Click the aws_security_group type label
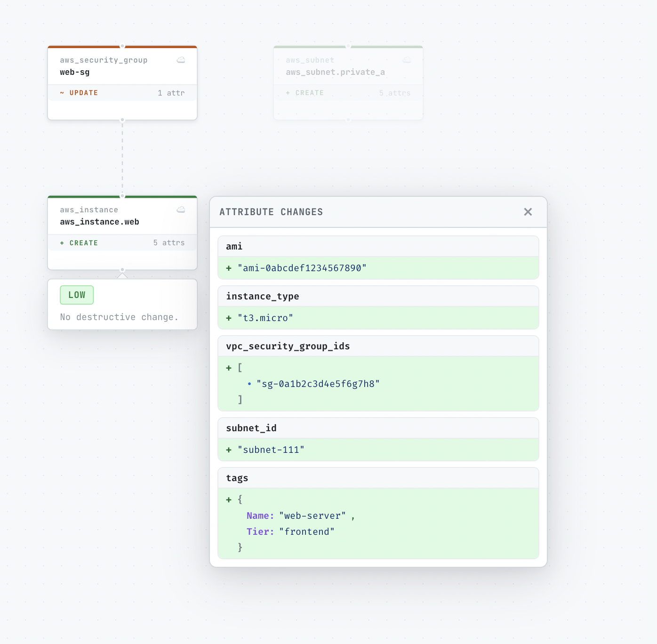The height and width of the screenshot is (644, 657). click(x=104, y=60)
